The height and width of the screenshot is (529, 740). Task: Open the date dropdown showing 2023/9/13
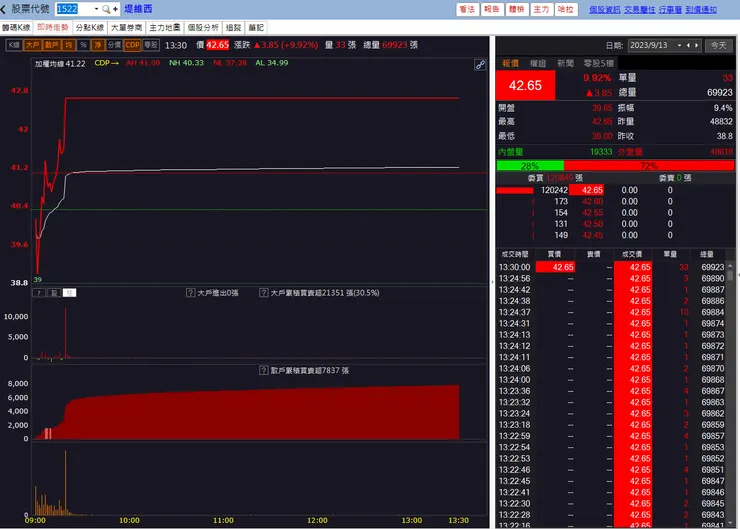679,45
